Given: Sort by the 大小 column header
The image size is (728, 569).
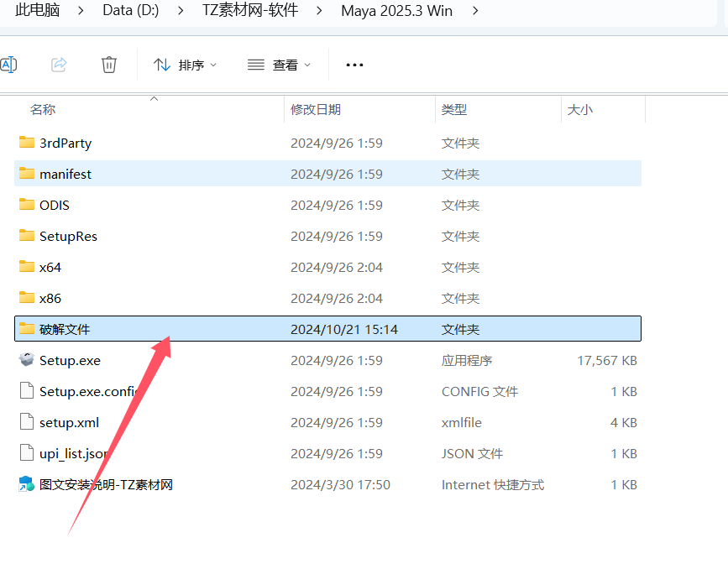Looking at the screenshot, I should 580,110.
